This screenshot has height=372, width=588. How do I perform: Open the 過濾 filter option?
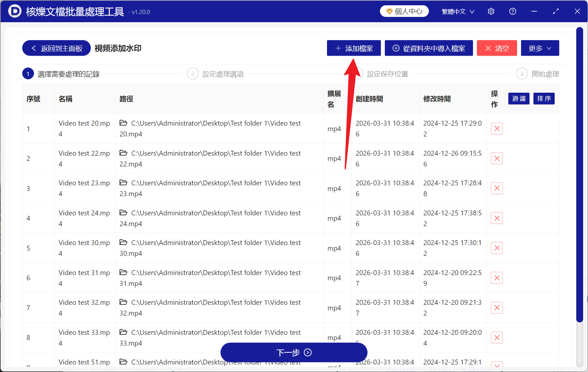tap(518, 98)
